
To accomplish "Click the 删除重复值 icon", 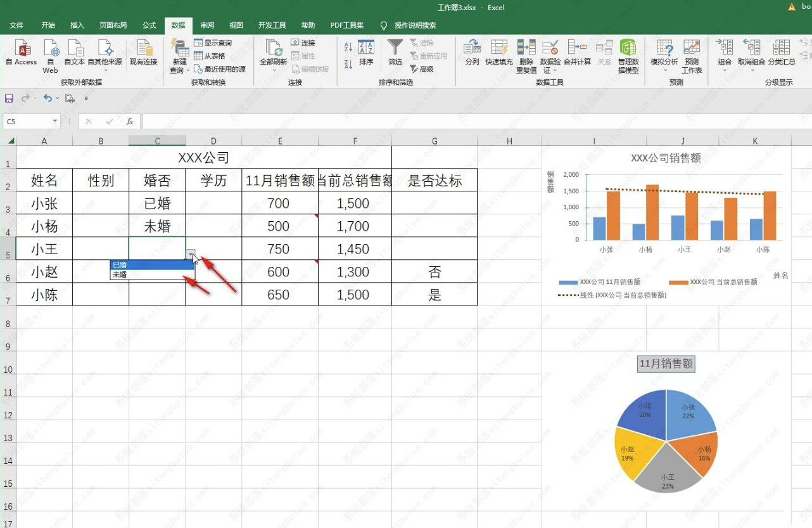I will [526, 48].
